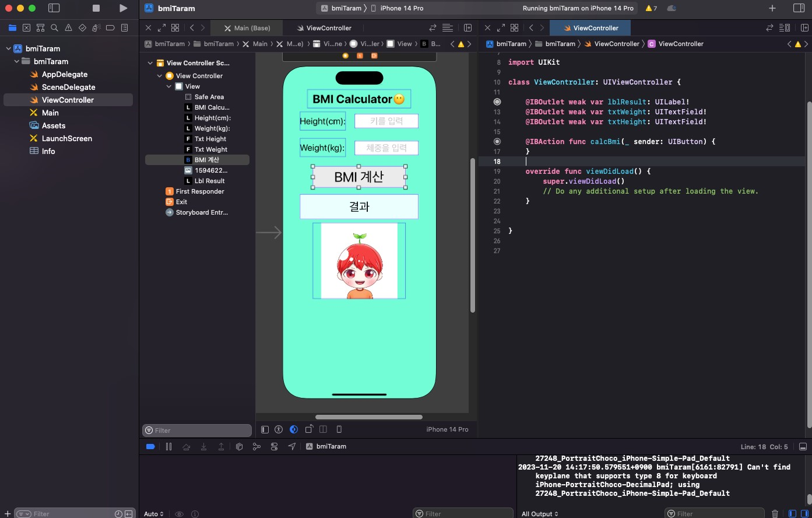The image size is (812, 518).
Task: Click the lblResult outlet connection circle
Action: (x=497, y=101)
